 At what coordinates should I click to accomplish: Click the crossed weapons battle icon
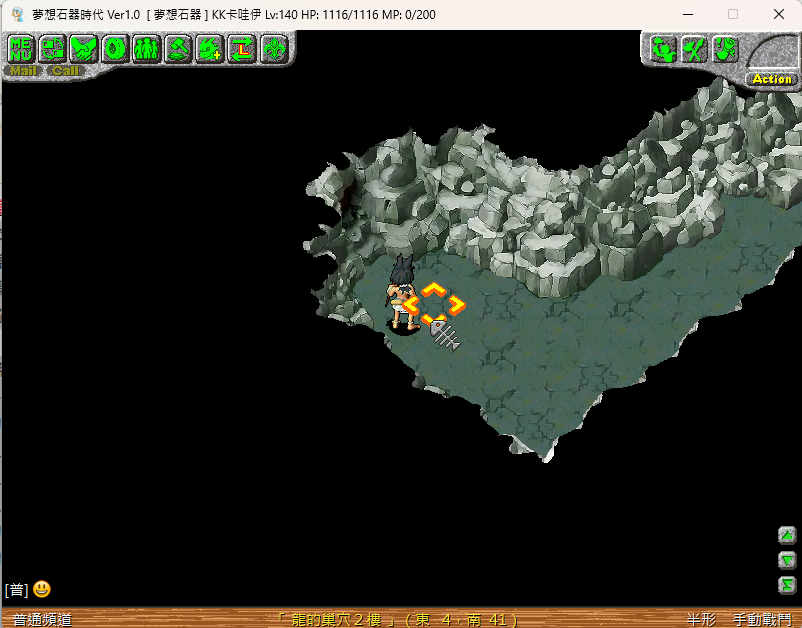(693, 49)
